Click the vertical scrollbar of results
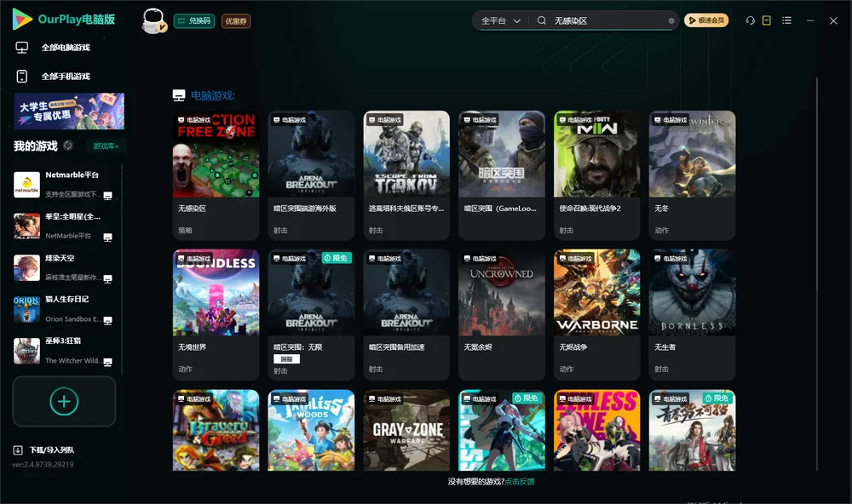Screen dimensions: 852x504 pyautogui.click(x=816, y=274)
